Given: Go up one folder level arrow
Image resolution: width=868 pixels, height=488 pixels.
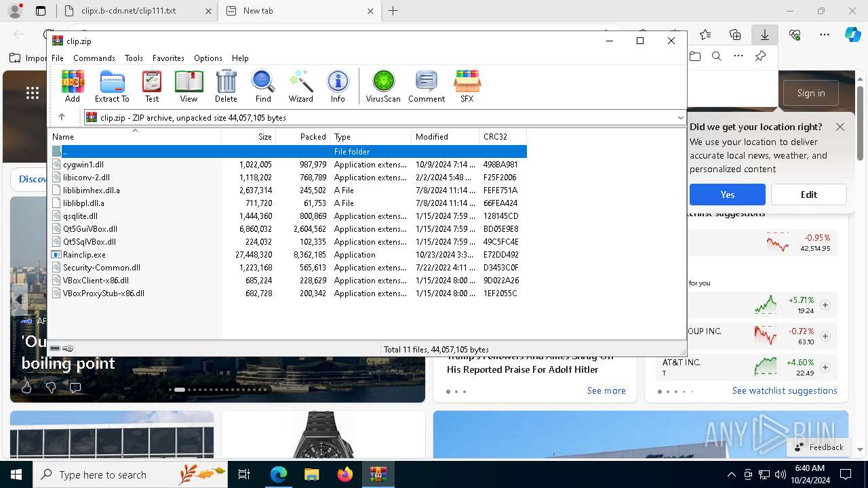Looking at the screenshot, I should coord(62,117).
